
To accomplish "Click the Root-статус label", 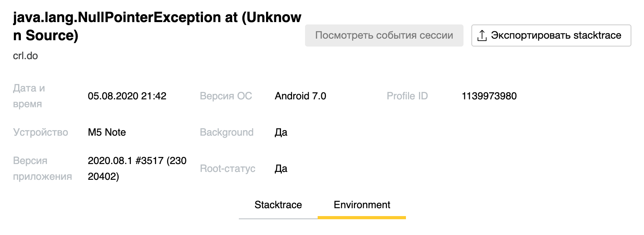I will pyautogui.click(x=227, y=169).
